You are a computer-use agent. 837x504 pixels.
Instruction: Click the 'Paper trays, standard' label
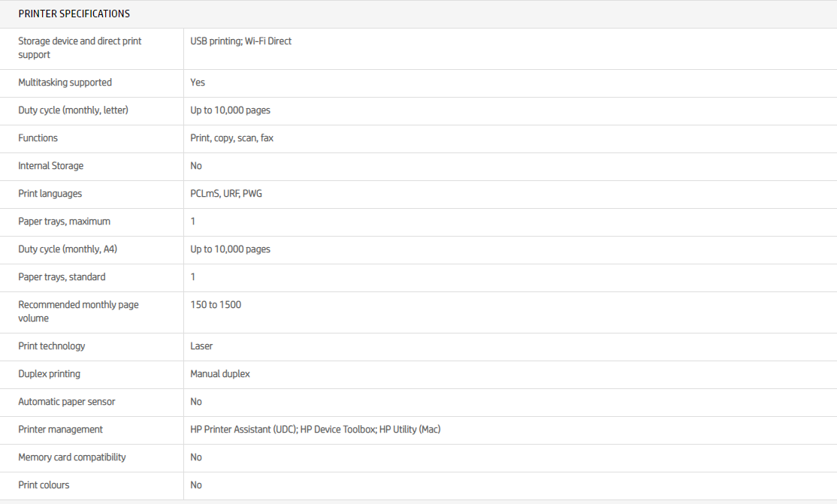pyautogui.click(x=62, y=277)
